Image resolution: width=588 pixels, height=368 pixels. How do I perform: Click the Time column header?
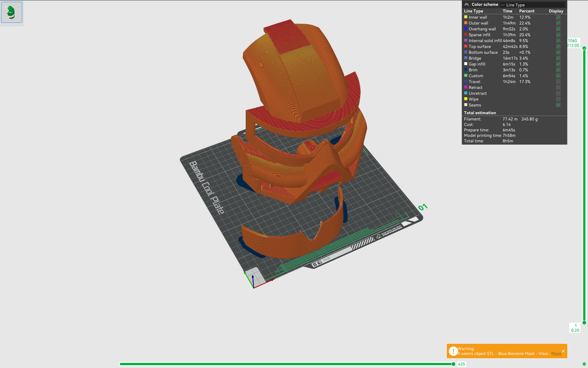[507, 11]
